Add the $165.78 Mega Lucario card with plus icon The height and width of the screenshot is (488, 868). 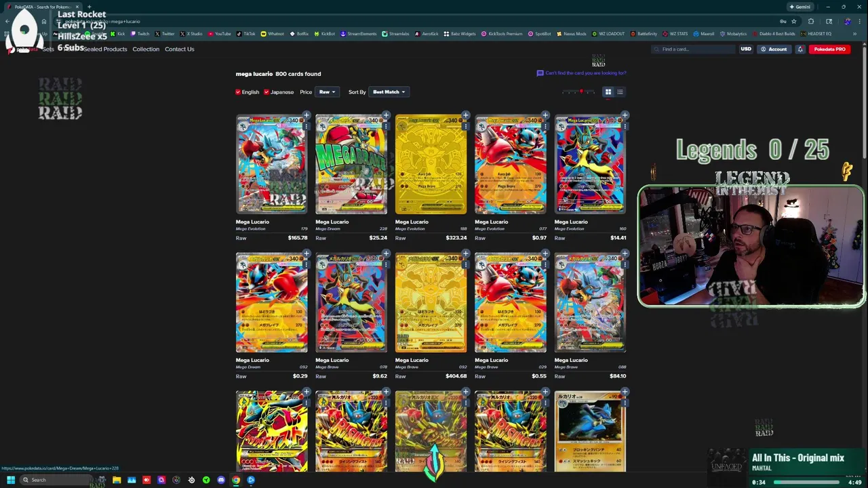click(x=307, y=115)
